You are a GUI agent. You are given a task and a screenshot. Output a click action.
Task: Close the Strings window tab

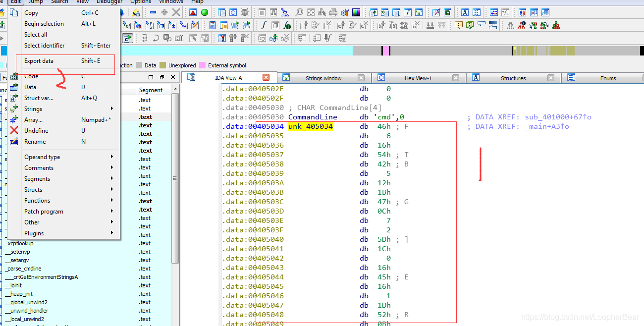tap(361, 78)
